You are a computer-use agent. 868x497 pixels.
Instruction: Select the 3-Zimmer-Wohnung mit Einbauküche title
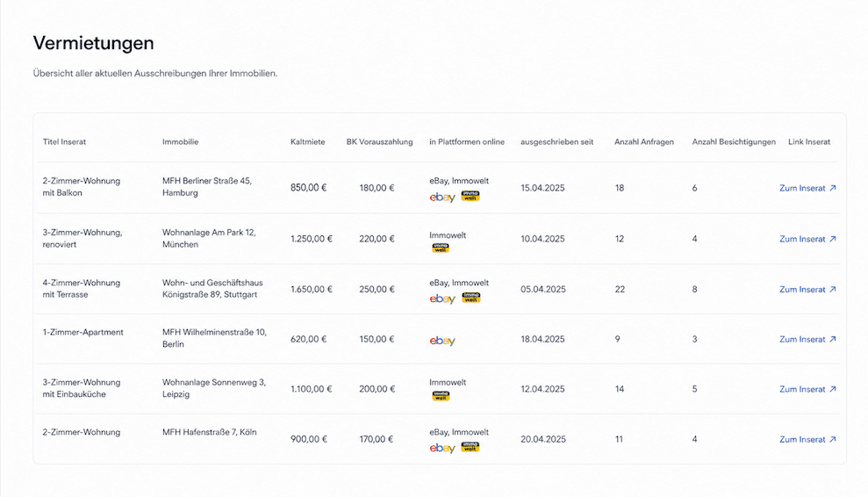(82, 388)
